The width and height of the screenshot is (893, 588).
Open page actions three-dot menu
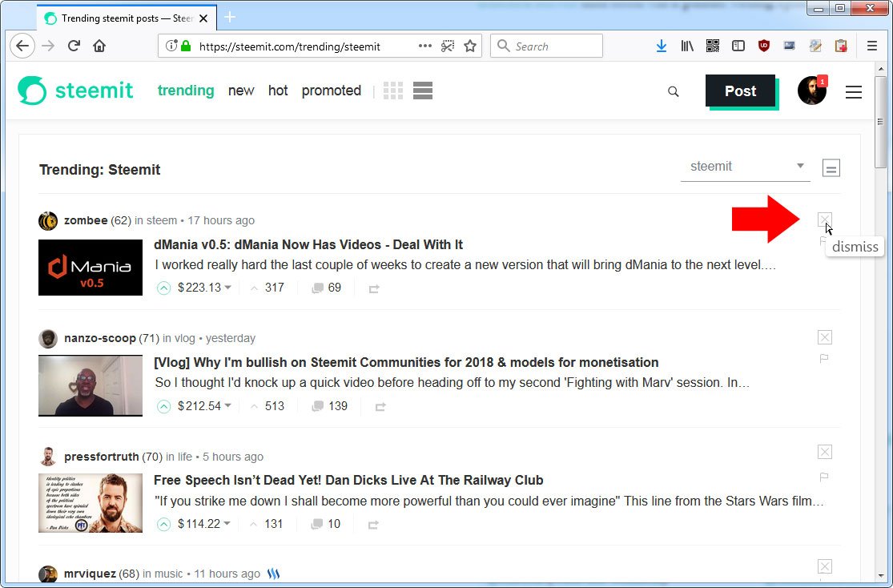tap(424, 46)
